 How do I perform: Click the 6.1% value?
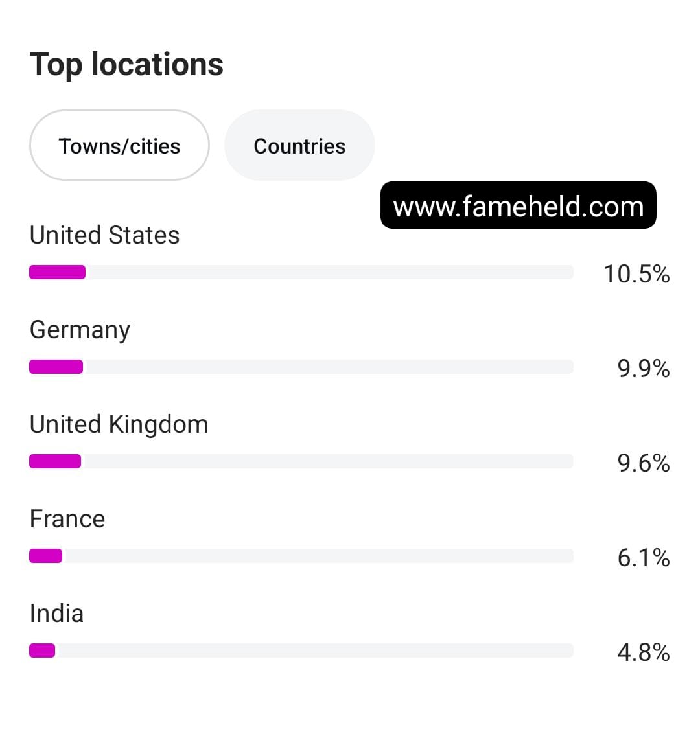tap(643, 558)
